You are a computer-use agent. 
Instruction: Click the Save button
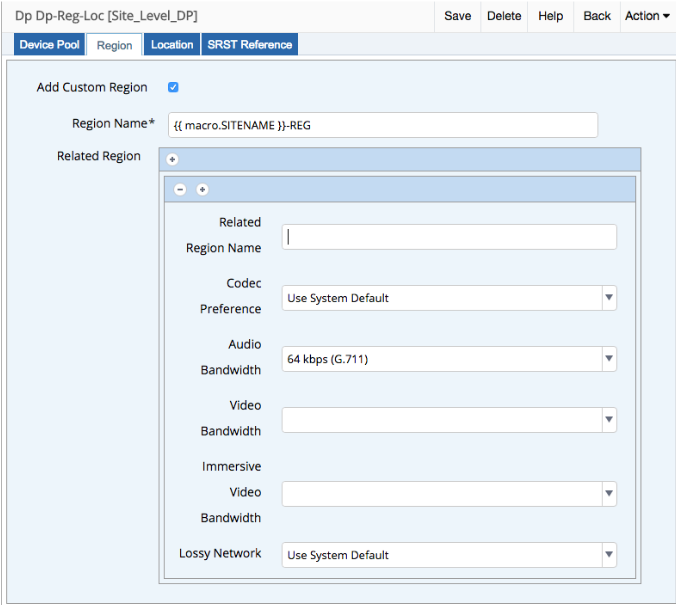(x=457, y=16)
